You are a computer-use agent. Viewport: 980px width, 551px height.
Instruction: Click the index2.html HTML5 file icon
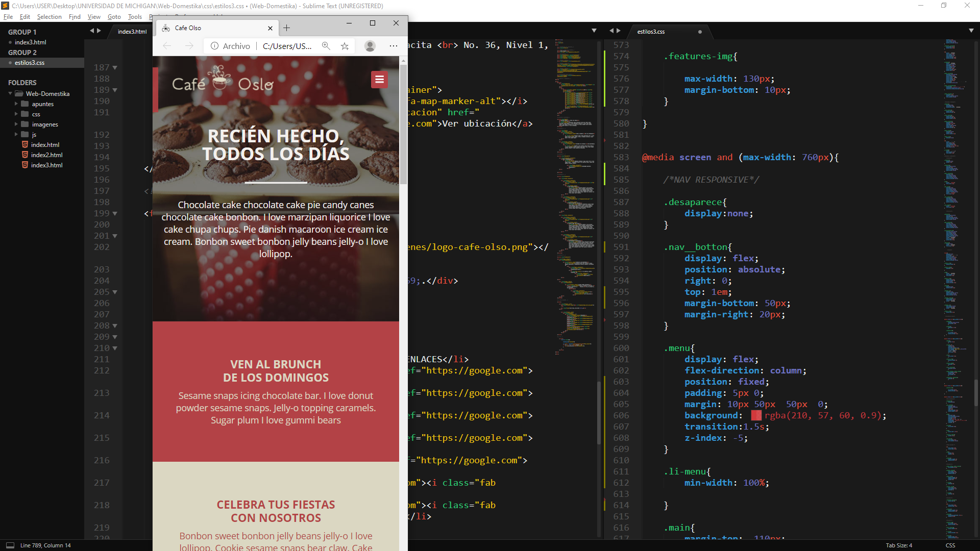pyautogui.click(x=24, y=155)
